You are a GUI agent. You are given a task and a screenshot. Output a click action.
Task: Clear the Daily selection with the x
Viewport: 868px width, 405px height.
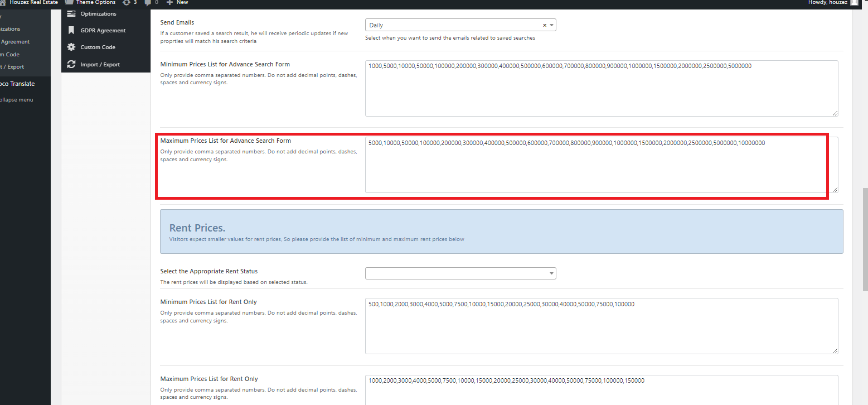tap(544, 25)
